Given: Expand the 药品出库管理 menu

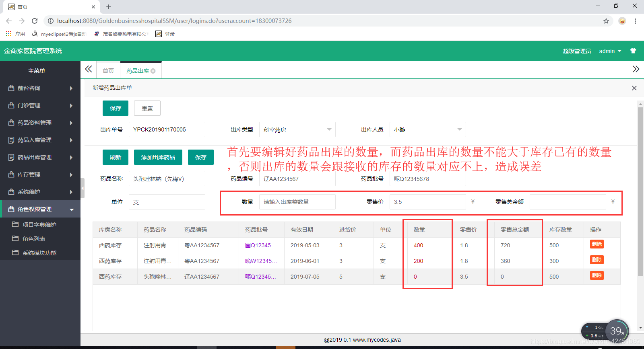Looking at the screenshot, I should [x=71, y=157].
